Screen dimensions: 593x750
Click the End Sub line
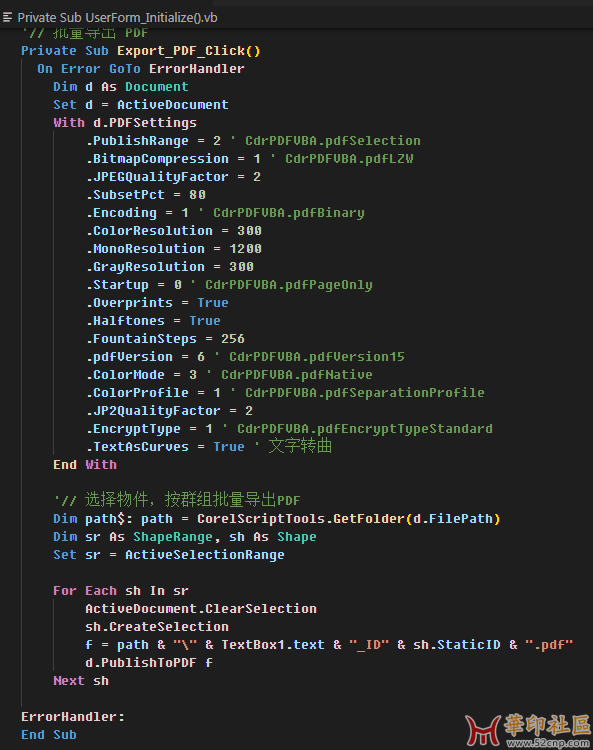49,735
